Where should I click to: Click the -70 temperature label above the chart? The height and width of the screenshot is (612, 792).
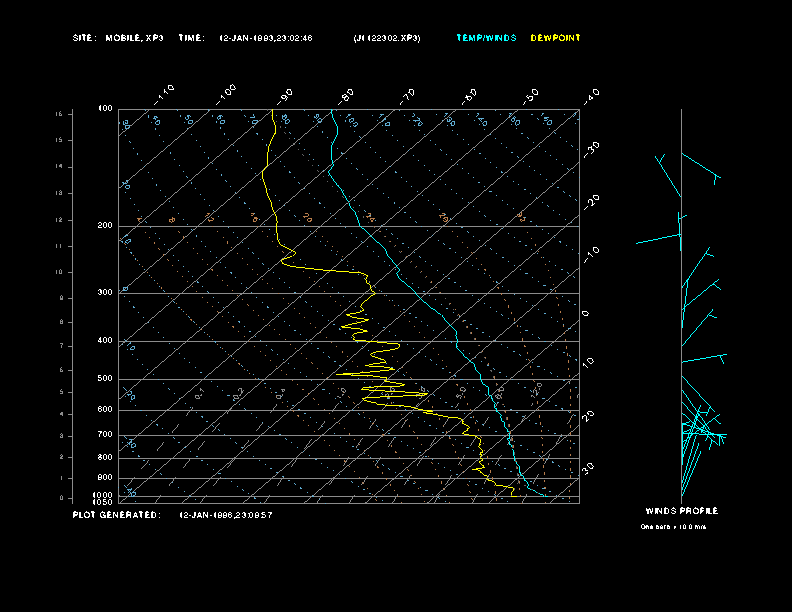click(x=408, y=95)
